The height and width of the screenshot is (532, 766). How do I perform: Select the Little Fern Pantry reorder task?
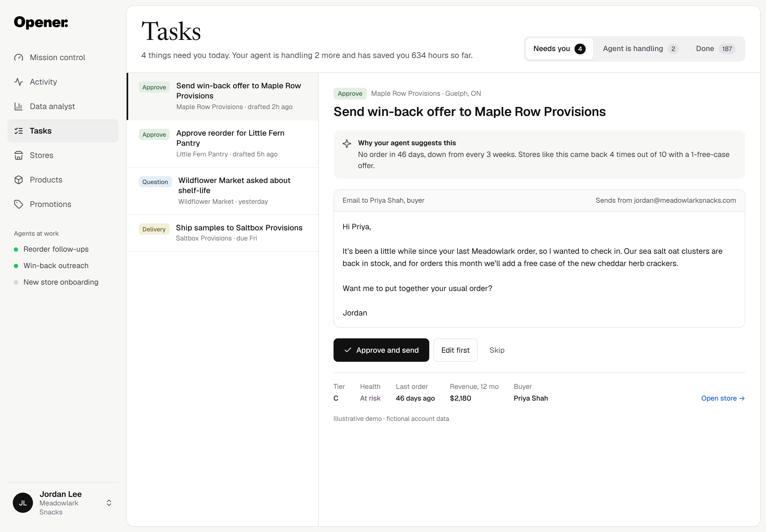pos(223,144)
